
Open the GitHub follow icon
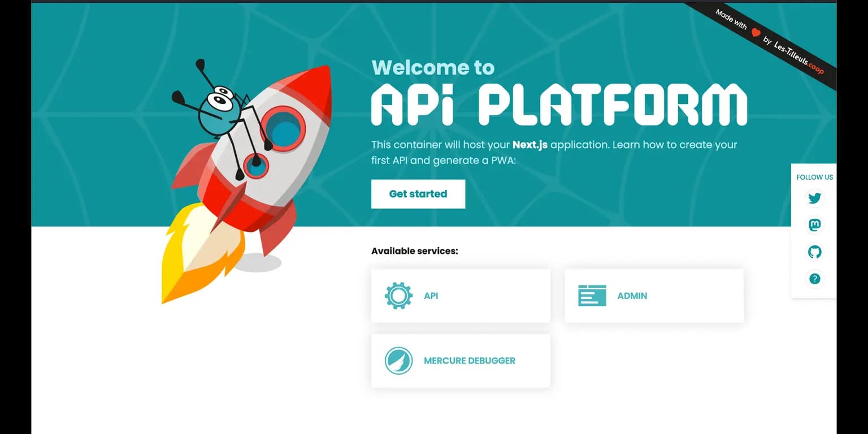814,252
